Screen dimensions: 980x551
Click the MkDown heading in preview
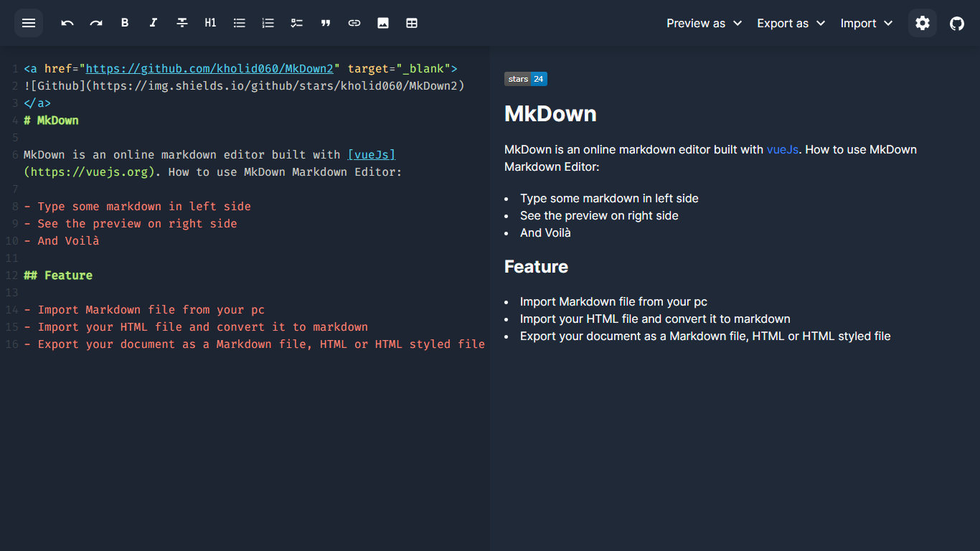(550, 114)
